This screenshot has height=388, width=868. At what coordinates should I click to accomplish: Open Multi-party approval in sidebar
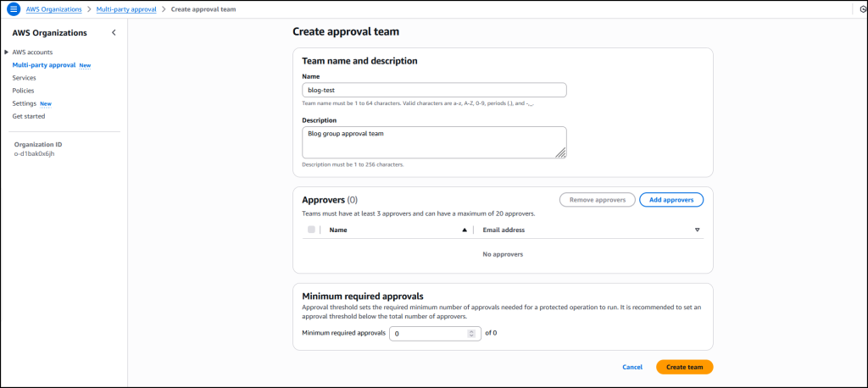pos(44,64)
